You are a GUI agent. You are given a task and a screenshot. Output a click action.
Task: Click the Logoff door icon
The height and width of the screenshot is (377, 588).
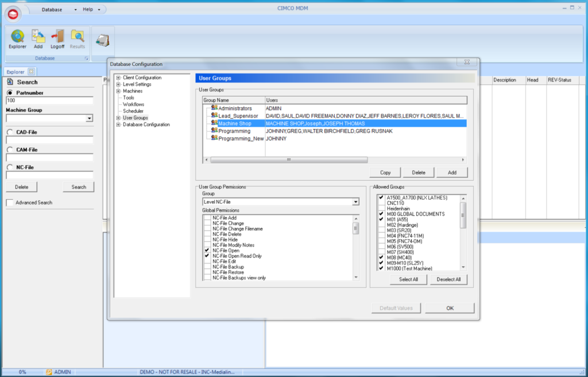pyautogui.click(x=57, y=36)
